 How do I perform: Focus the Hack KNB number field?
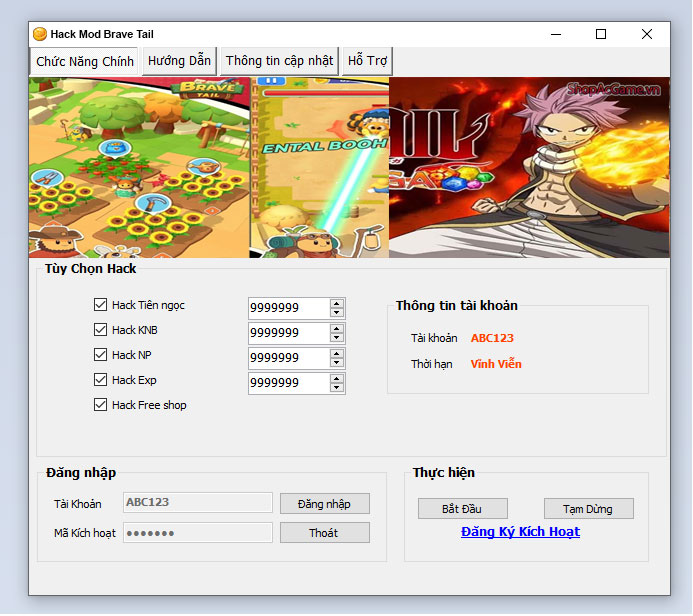click(289, 333)
